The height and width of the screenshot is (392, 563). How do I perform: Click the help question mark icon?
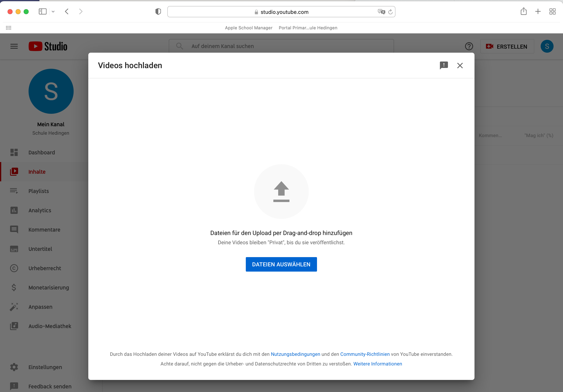point(469,46)
